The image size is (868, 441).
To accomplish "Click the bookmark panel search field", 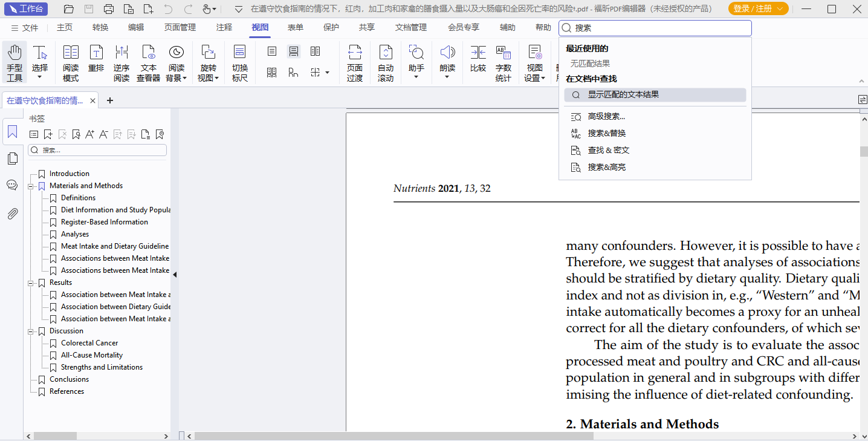I will pos(97,150).
